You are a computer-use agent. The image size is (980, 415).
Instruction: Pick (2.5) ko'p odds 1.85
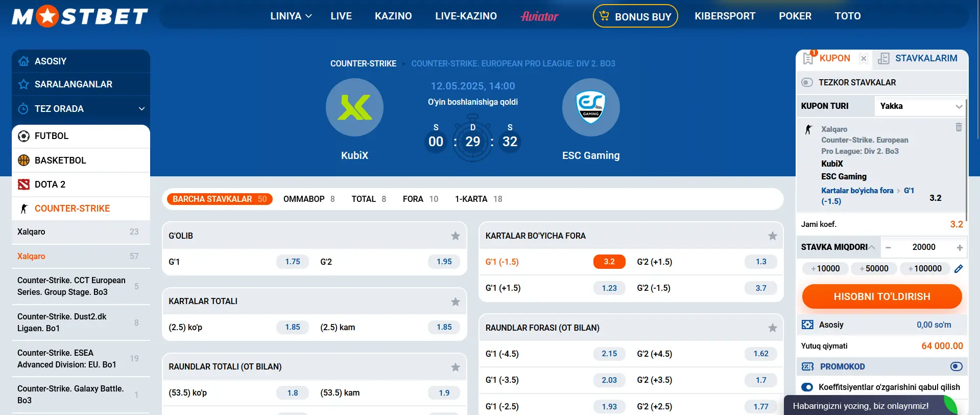[293, 327]
